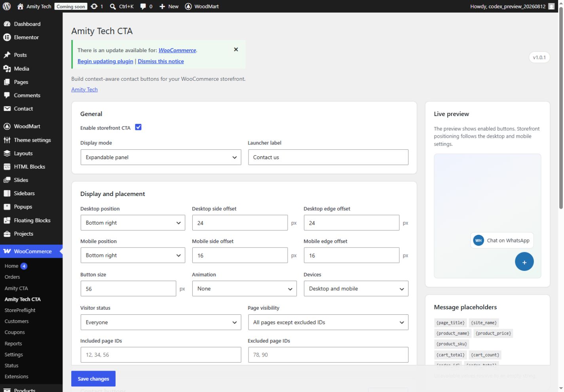Click the Button size field
564x392 pixels.
[128, 289]
